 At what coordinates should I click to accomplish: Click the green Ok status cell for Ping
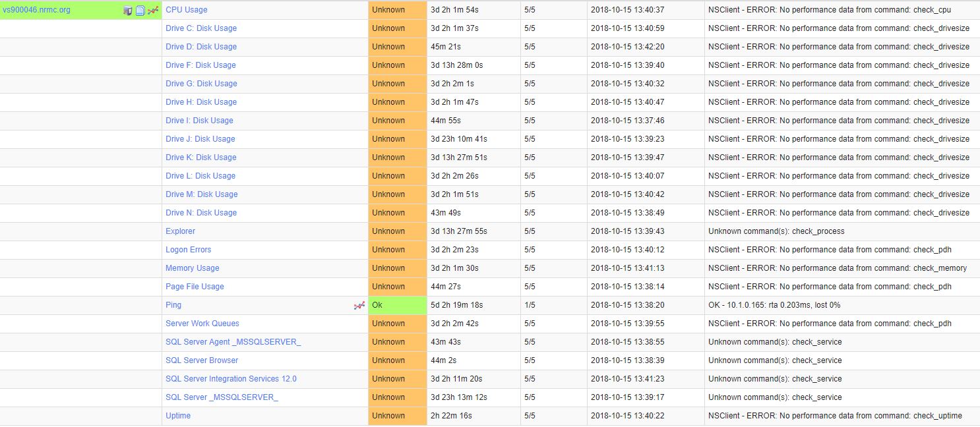pos(397,305)
